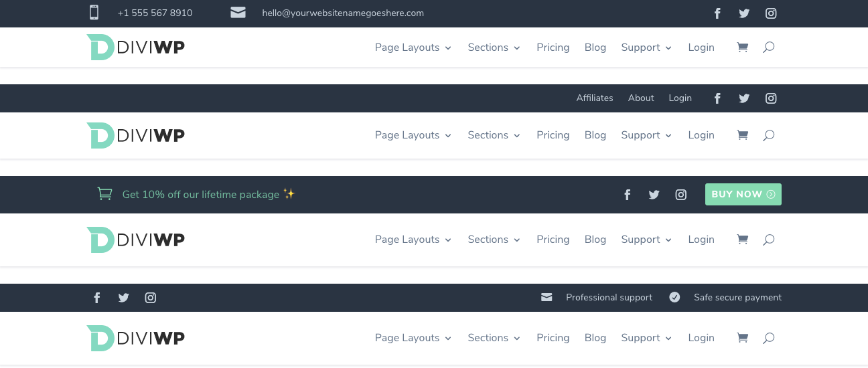Image resolution: width=868 pixels, height=368 pixels.
Task: Click checkmark icon beside Safe secure payment
Action: pyautogui.click(x=674, y=297)
